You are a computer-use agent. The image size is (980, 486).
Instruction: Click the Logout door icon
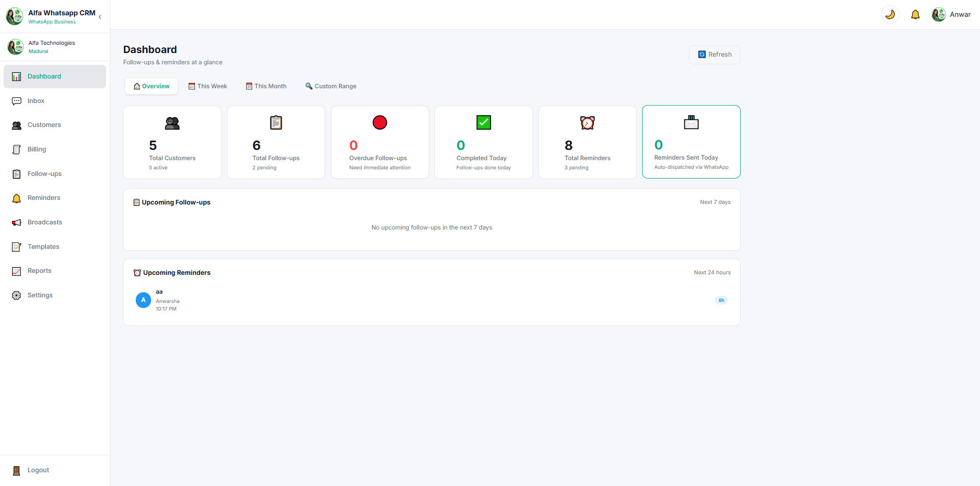click(16, 470)
